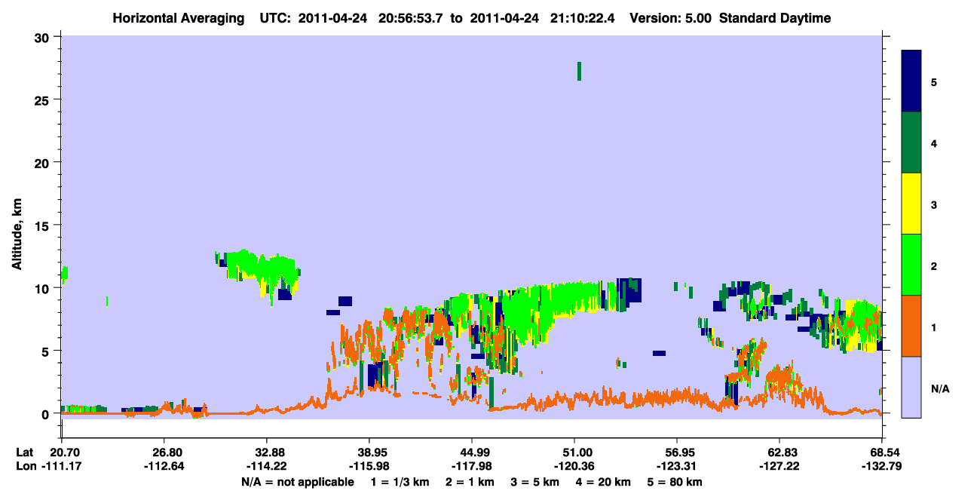
Task: Click the dark blue level 5 color segment
Action: [911, 81]
